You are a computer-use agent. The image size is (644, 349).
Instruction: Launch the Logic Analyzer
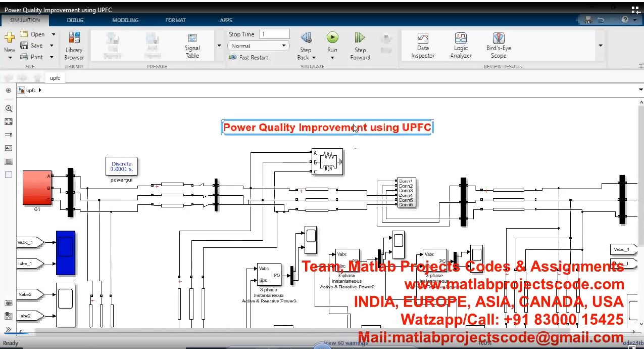(x=461, y=45)
